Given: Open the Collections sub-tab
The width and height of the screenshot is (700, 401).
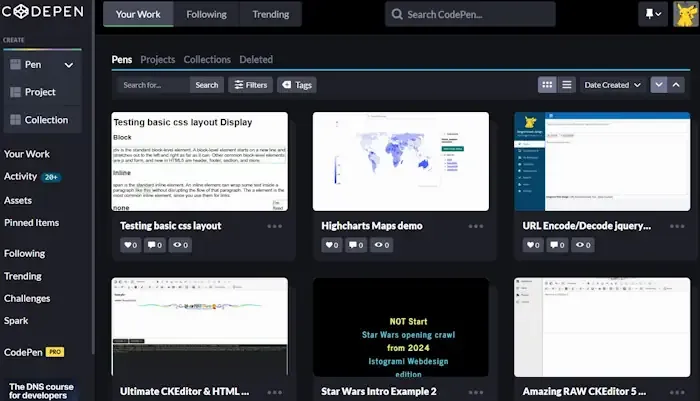Looking at the screenshot, I should [x=207, y=59].
